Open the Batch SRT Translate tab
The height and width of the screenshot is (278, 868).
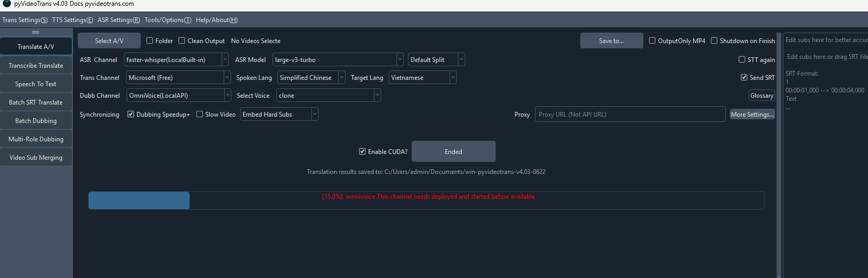(36, 102)
